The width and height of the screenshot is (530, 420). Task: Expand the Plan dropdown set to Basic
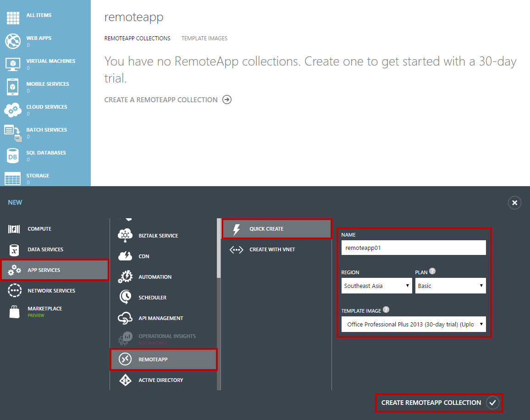pyautogui.click(x=450, y=286)
